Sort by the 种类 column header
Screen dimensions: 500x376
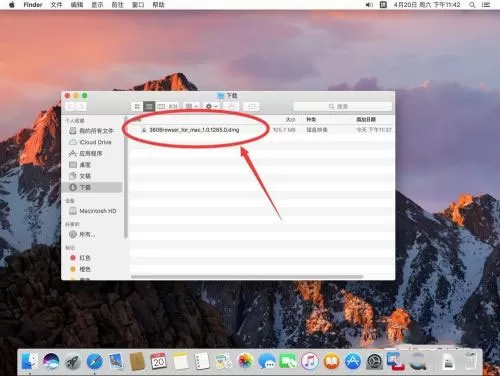point(311,119)
